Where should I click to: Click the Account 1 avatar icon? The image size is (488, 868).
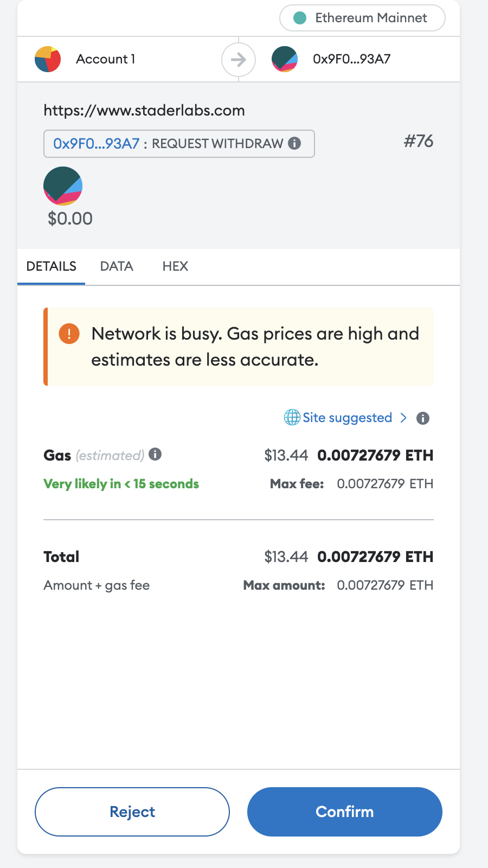click(48, 59)
